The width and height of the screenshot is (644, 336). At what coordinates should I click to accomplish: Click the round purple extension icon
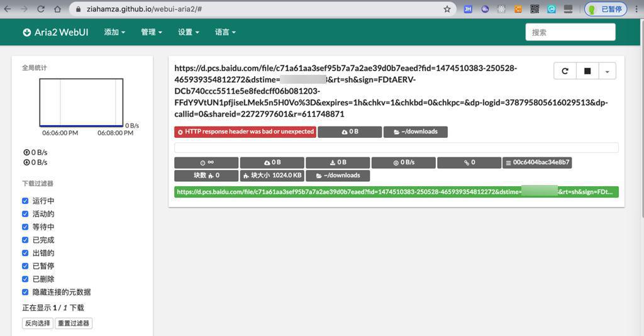[485, 9]
